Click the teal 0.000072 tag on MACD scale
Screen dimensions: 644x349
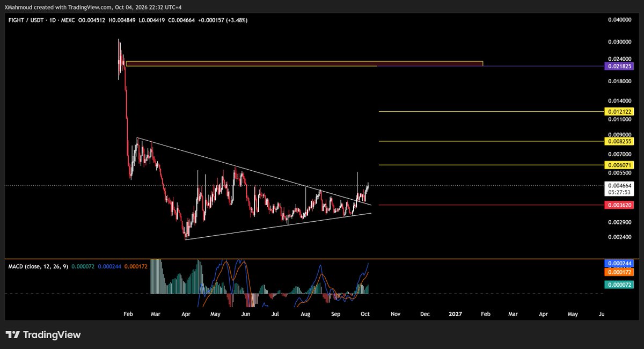click(619, 285)
